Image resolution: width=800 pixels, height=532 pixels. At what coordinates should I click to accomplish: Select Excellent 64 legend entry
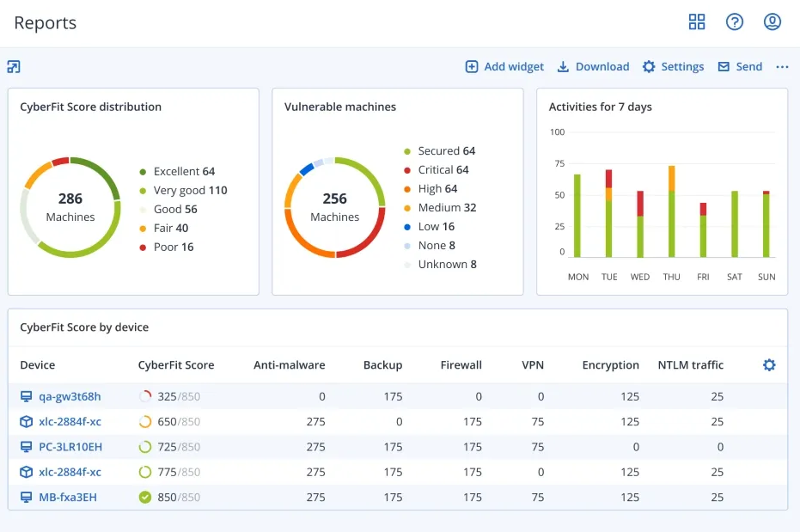pyautogui.click(x=177, y=171)
